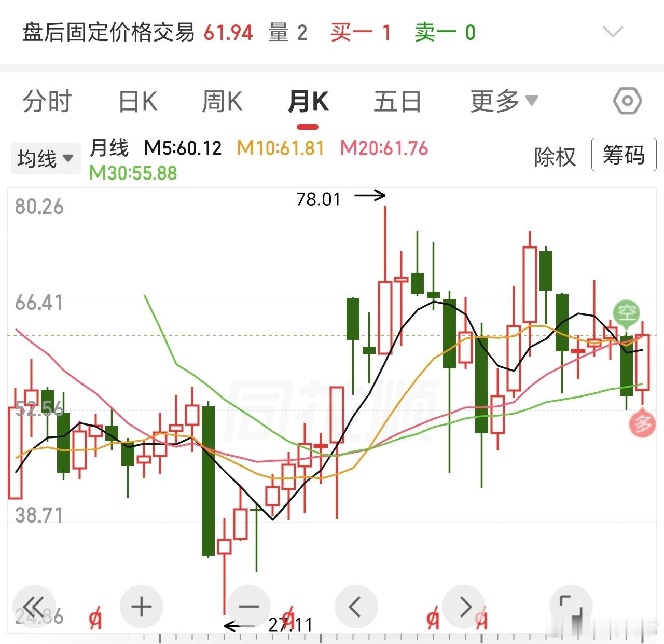Tap the M30:55.88 moving average value
This screenshot has width=664, height=644.
pos(133,173)
